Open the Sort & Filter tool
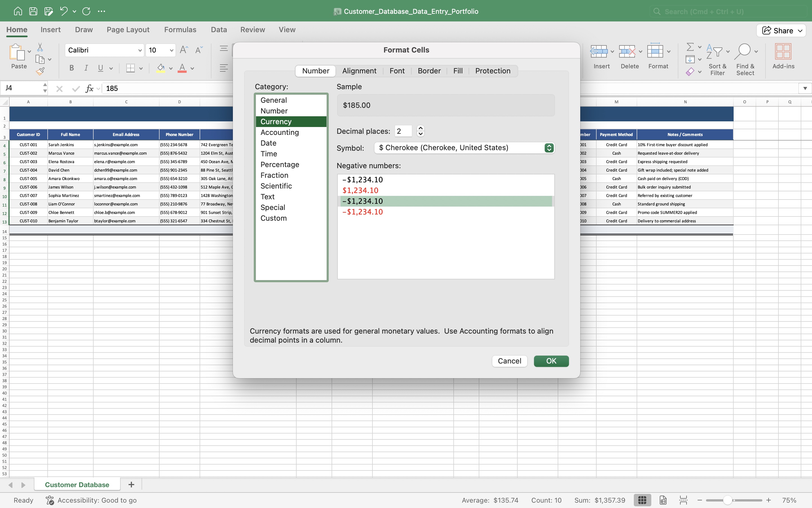Screen dimensions: 812x508 (x=717, y=60)
